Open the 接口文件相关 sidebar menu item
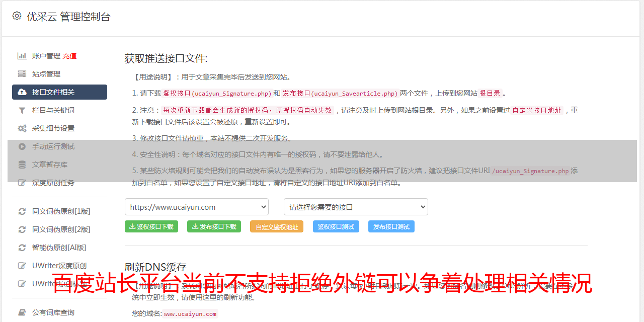644x322 pixels. (59, 92)
